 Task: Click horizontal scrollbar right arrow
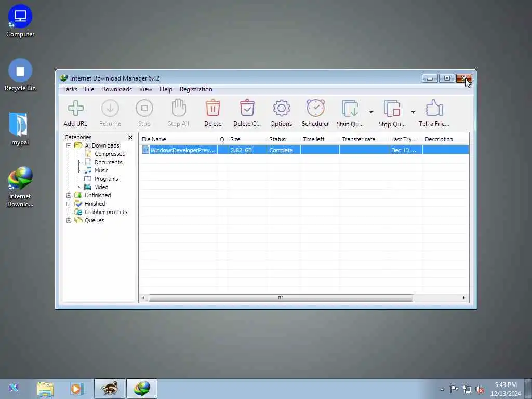tap(464, 298)
